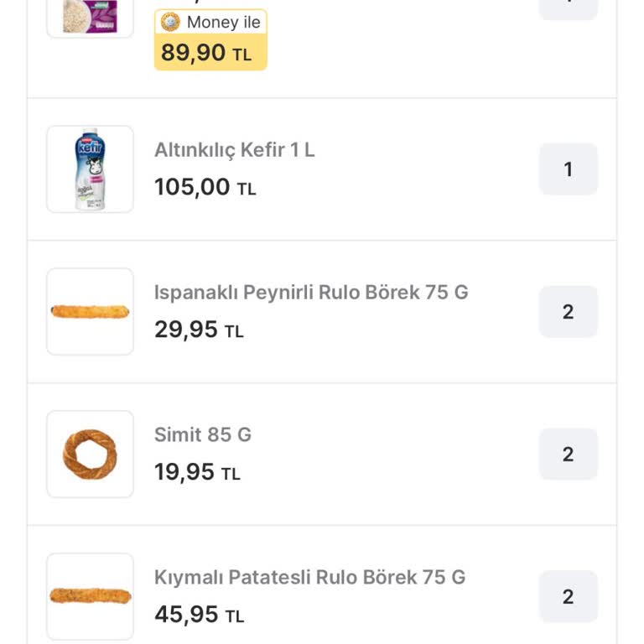Image resolution: width=644 pixels, height=644 pixels.
Task: Open the Simit 85 G product title
Action: [x=203, y=435]
